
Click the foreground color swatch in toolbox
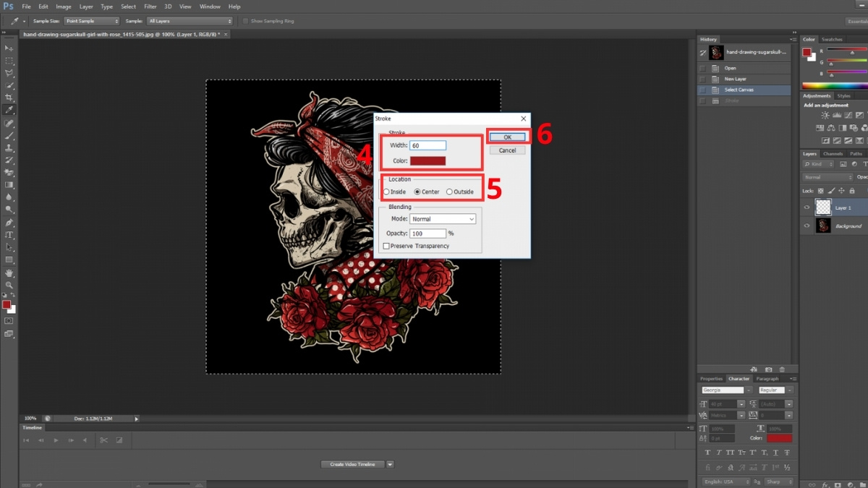click(x=7, y=304)
